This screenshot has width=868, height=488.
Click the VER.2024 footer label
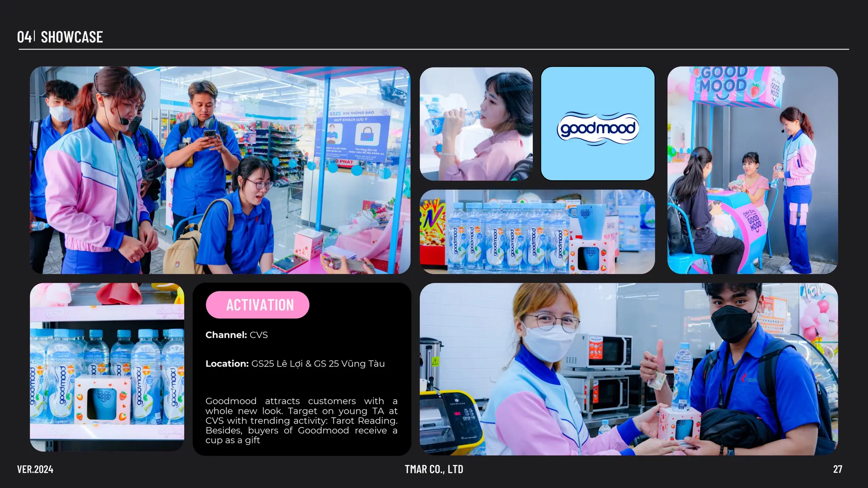pyautogui.click(x=35, y=469)
